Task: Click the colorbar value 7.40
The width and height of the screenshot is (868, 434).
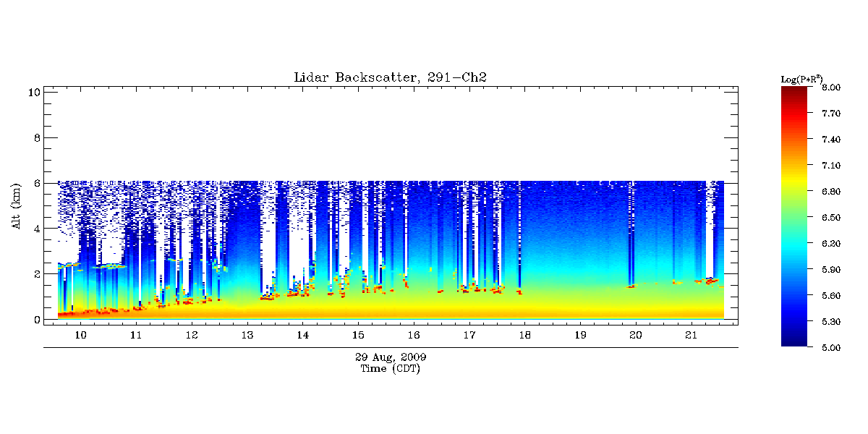Action: tap(831, 140)
